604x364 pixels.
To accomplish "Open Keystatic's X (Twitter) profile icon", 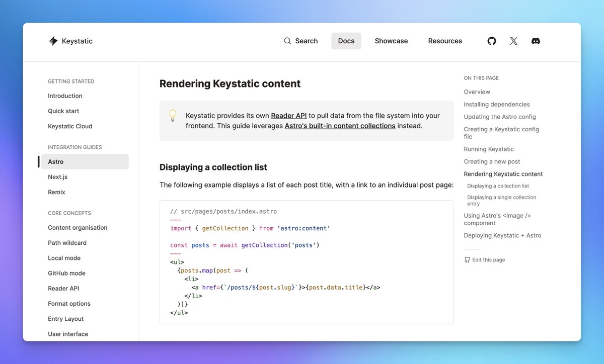I will (x=513, y=41).
